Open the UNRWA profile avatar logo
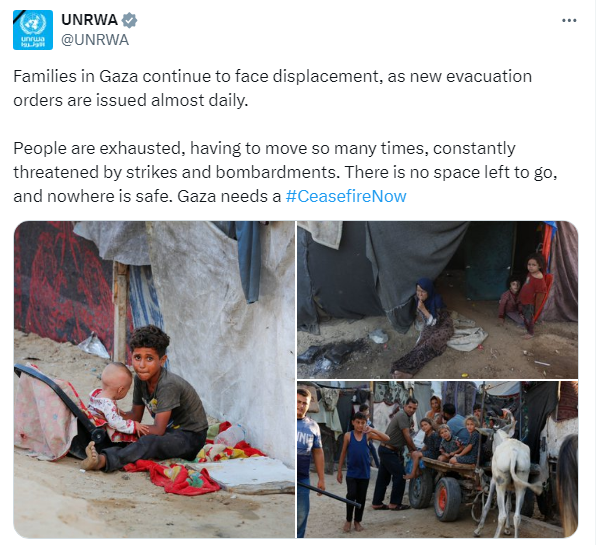 pyautogui.click(x=33, y=30)
